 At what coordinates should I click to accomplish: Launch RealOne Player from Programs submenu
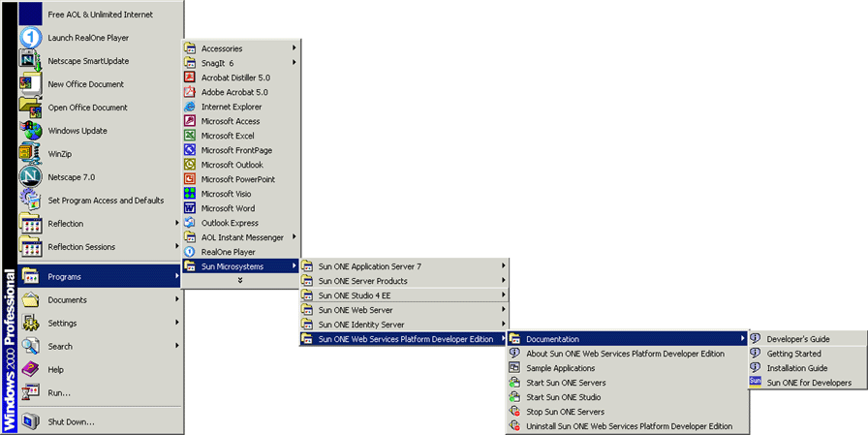(241, 252)
